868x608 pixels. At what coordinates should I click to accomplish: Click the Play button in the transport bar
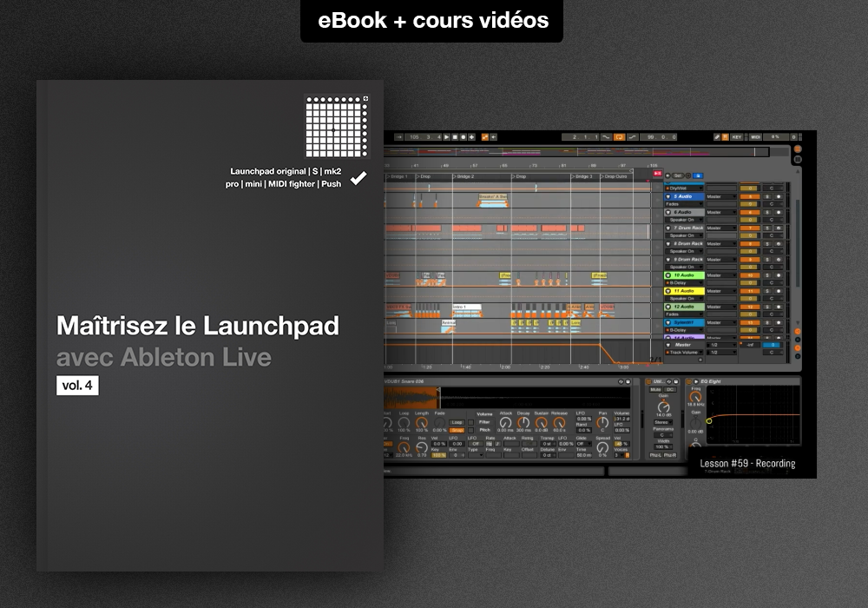click(x=447, y=137)
